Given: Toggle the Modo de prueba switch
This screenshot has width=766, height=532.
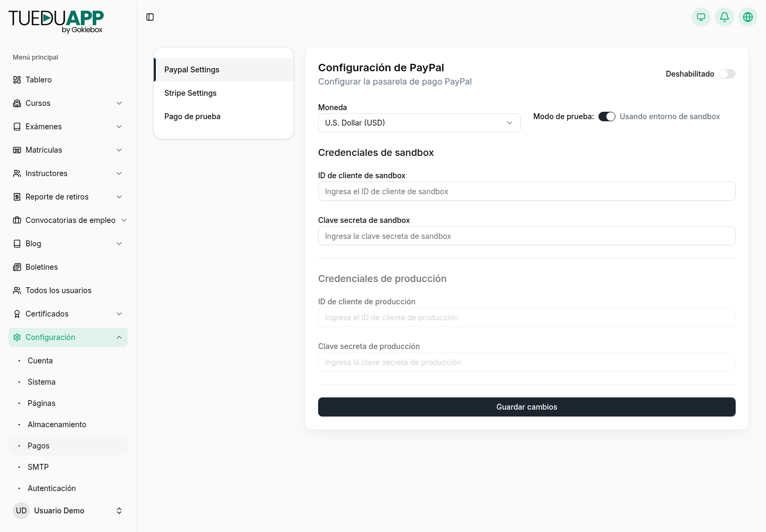Looking at the screenshot, I should click(x=607, y=117).
